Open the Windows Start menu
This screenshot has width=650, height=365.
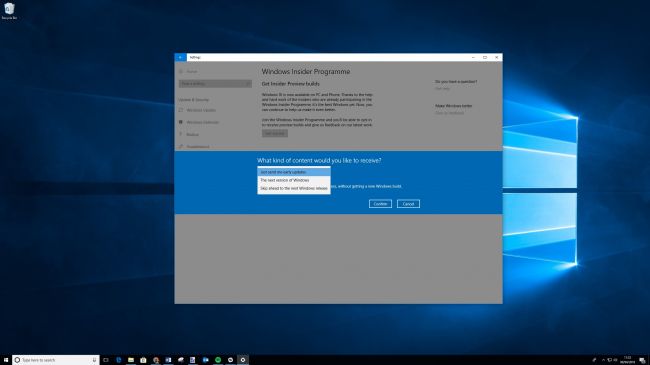tap(6, 360)
